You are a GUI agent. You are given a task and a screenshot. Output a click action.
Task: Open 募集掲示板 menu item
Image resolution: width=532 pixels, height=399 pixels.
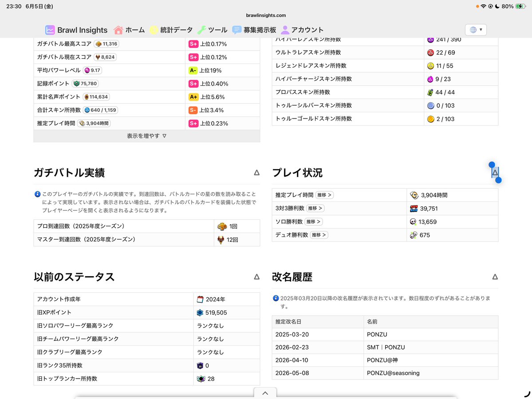(254, 30)
